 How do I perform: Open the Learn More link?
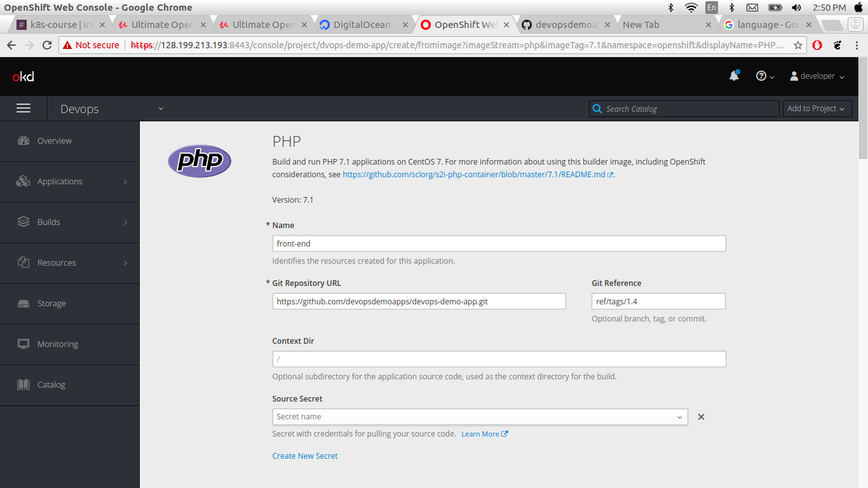pos(485,434)
